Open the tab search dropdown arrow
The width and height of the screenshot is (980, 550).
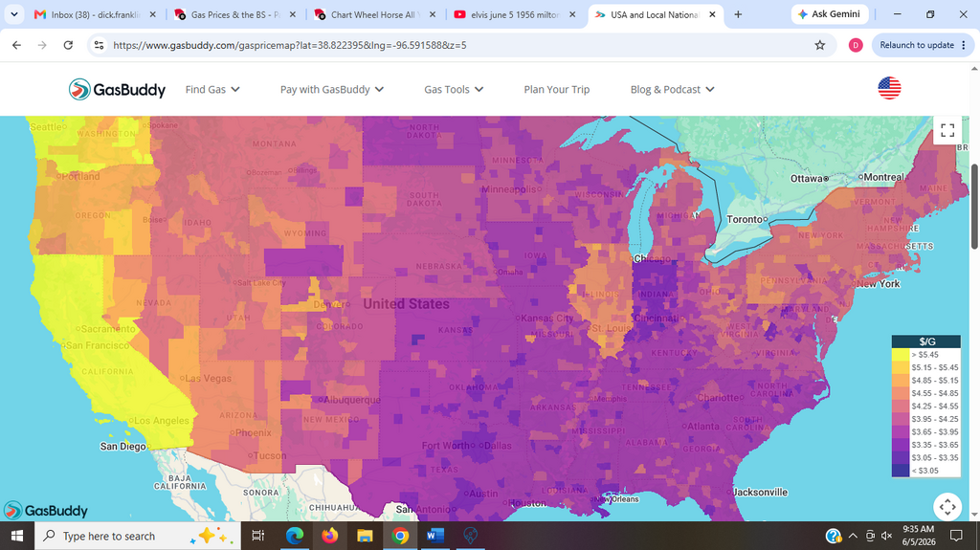click(13, 14)
